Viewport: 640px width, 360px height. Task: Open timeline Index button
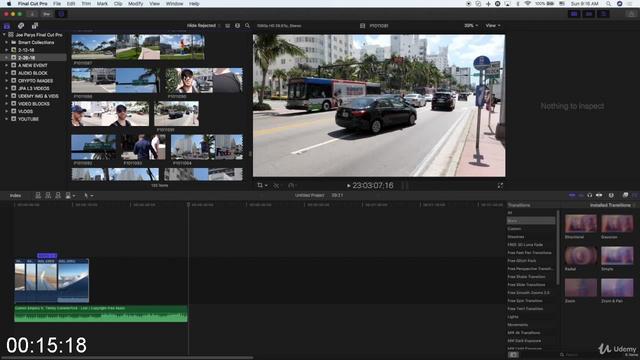coord(16,196)
